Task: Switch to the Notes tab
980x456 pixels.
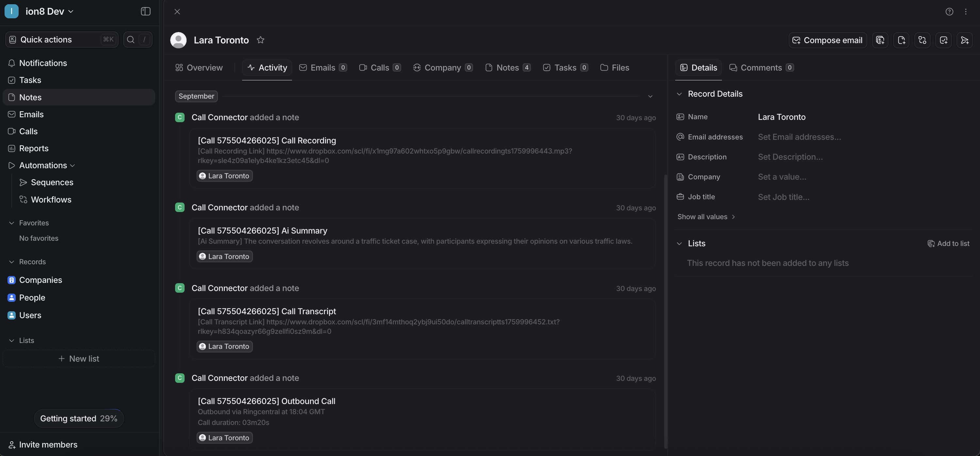Action: 508,68
